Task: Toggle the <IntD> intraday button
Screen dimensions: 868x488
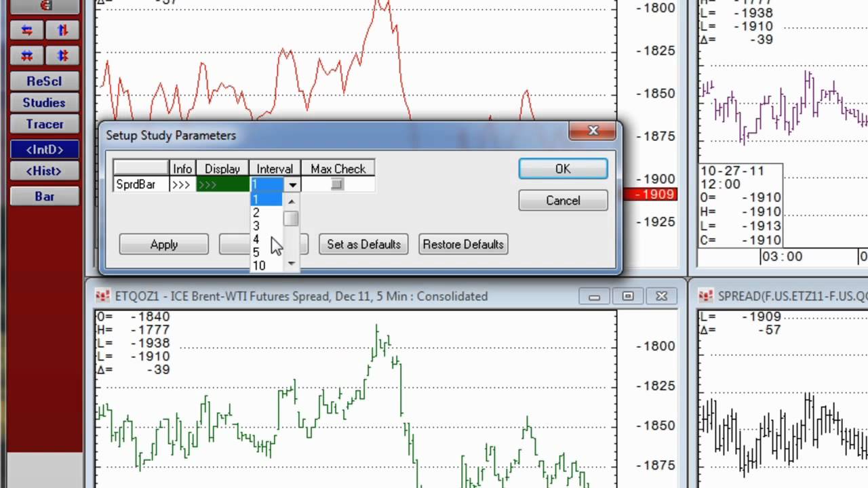Action: click(x=45, y=150)
